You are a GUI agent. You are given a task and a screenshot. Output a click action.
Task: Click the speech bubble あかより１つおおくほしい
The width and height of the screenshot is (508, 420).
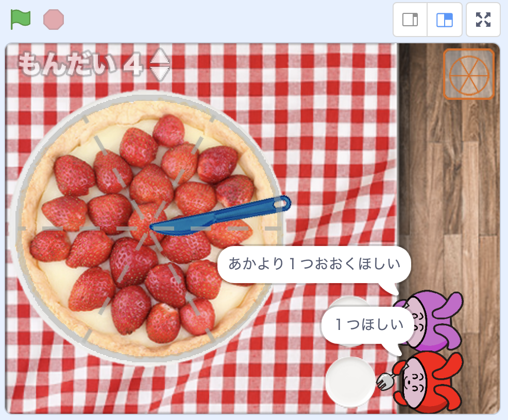pos(314,265)
